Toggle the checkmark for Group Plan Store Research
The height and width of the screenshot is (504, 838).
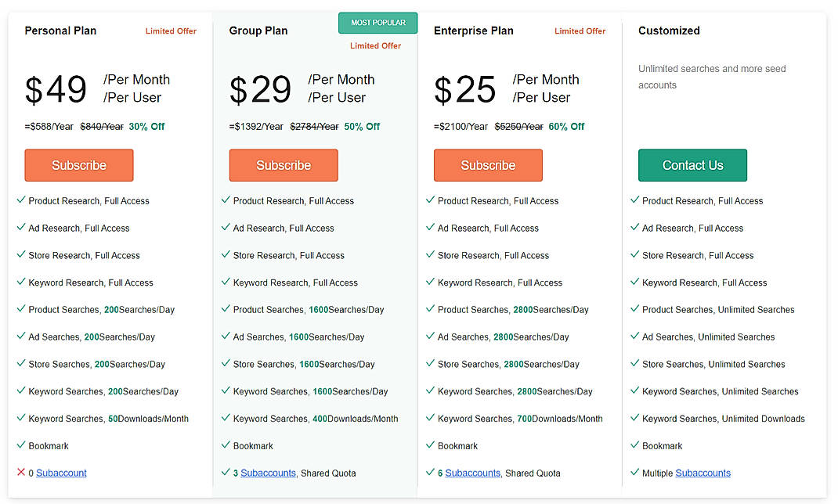point(226,255)
